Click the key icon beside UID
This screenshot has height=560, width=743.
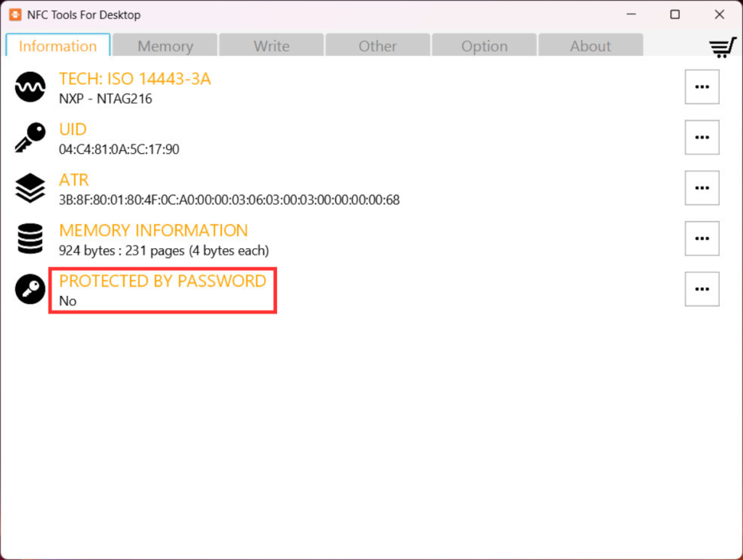(x=30, y=138)
